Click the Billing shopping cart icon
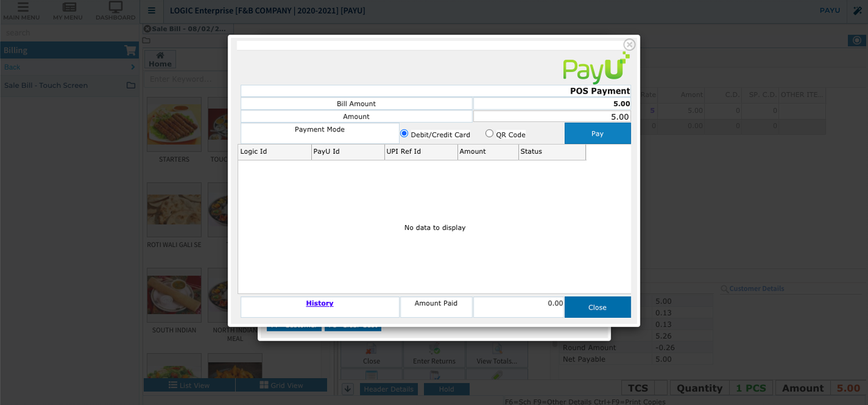 (130, 50)
